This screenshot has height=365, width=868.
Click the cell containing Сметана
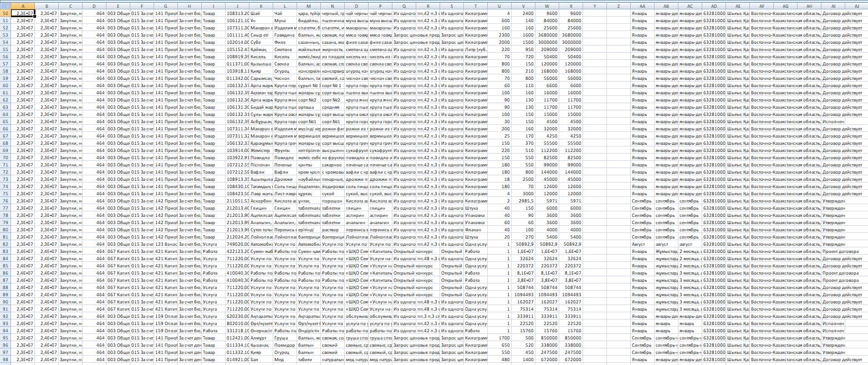pos(285,49)
